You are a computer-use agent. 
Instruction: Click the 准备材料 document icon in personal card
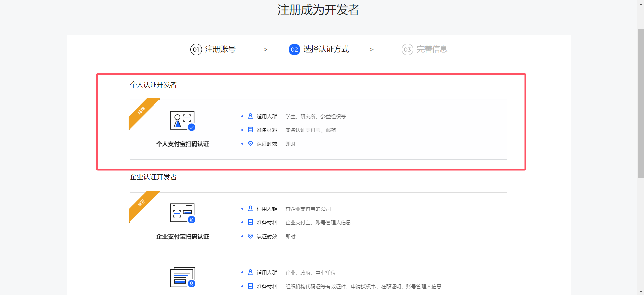point(250,130)
